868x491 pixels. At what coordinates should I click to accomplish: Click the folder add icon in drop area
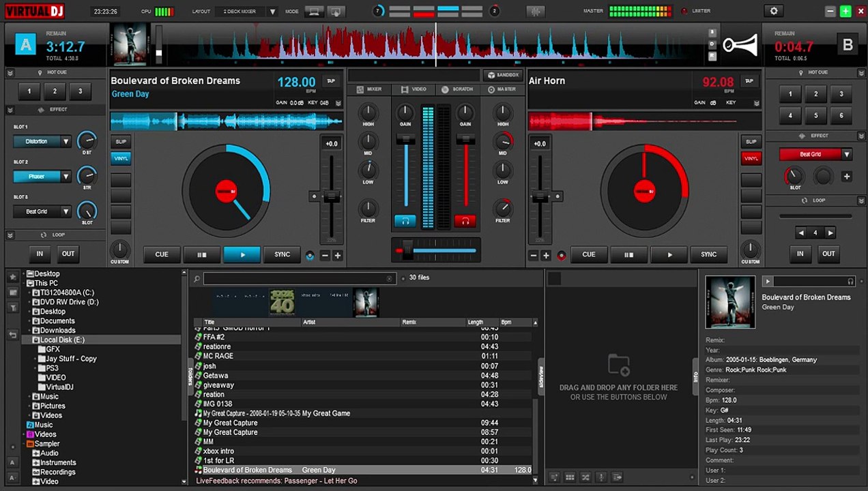(618, 364)
